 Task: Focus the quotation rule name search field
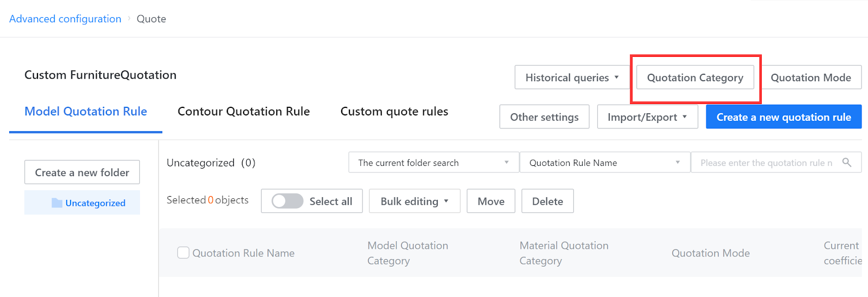pyautogui.click(x=765, y=163)
